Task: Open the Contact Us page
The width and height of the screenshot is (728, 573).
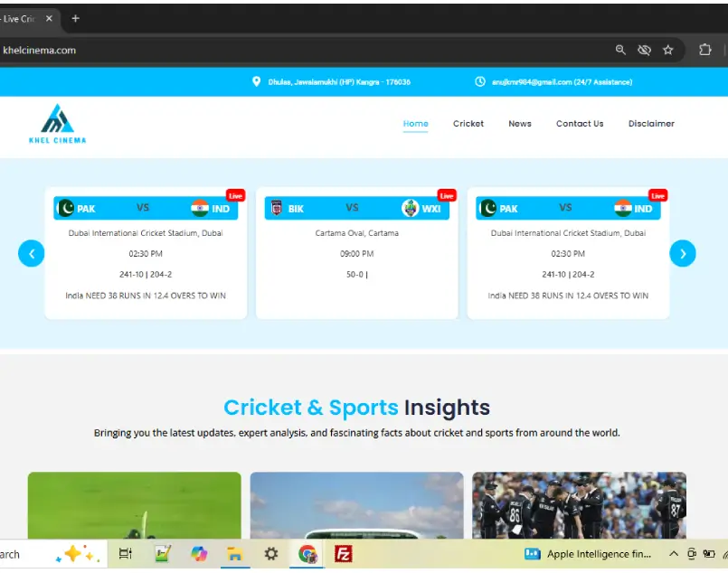Action: [x=580, y=124]
